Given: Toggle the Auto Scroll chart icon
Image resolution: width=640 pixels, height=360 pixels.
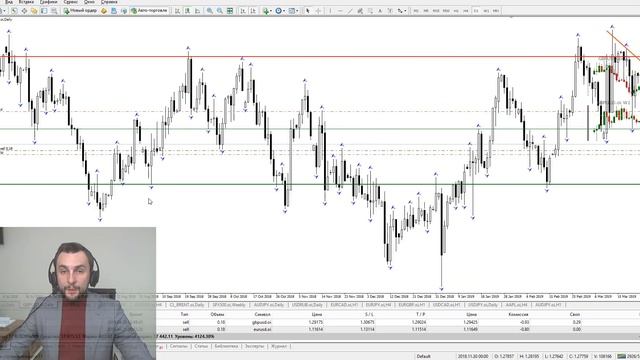Looking at the screenshot, I should coord(243,11).
